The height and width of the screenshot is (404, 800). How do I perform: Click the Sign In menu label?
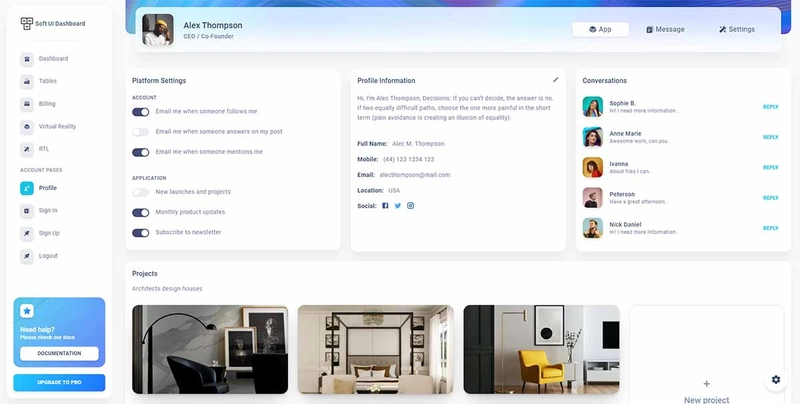(48, 211)
